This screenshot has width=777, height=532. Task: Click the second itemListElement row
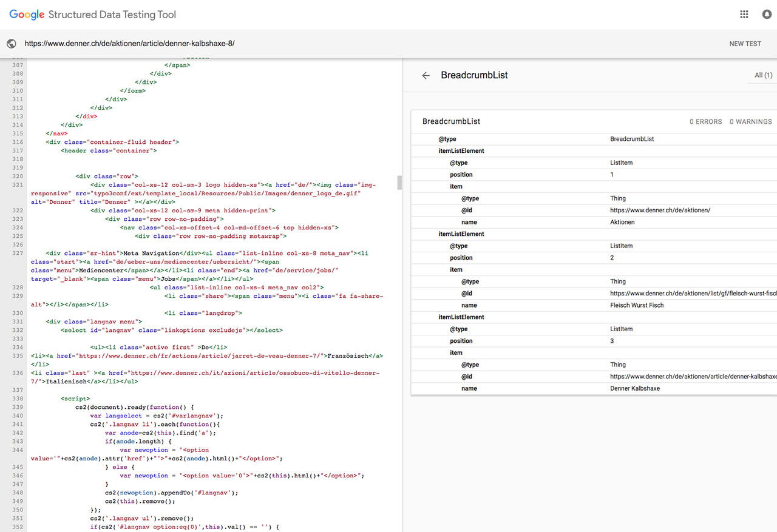point(594,234)
